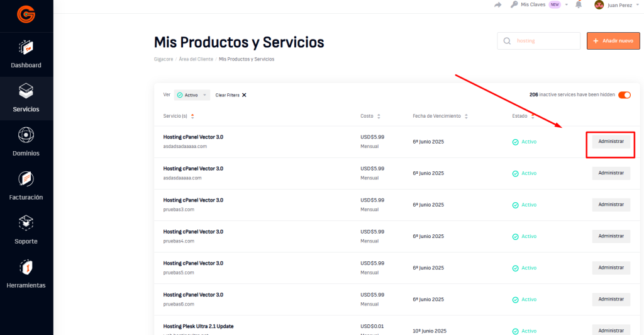Click the notifications bell icon

tap(579, 4)
